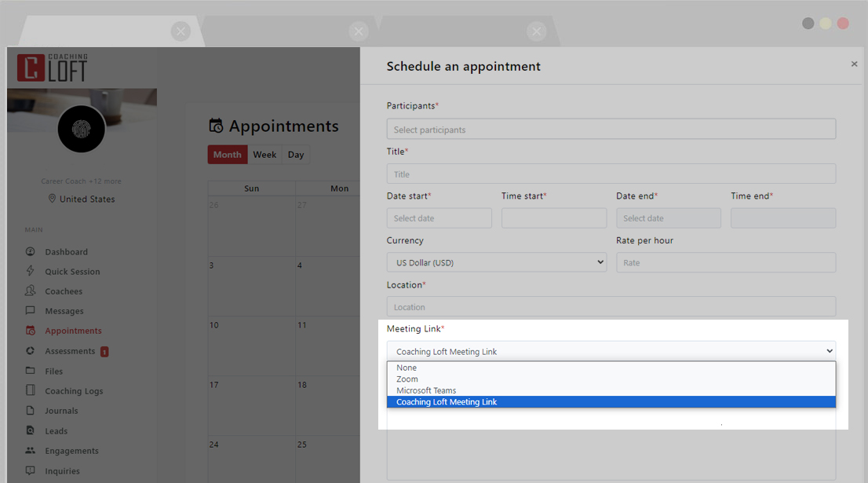Click the Files folder icon
This screenshot has width=868, height=483.
[x=31, y=371]
